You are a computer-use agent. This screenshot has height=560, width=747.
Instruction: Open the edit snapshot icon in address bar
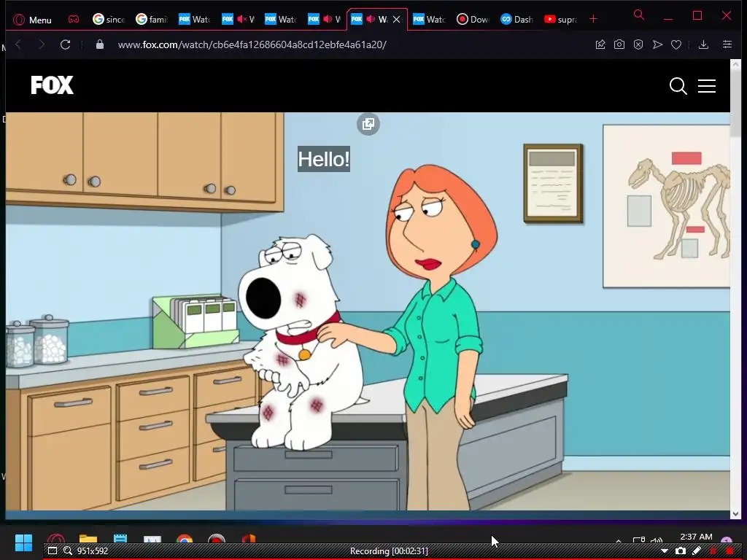[600, 44]
